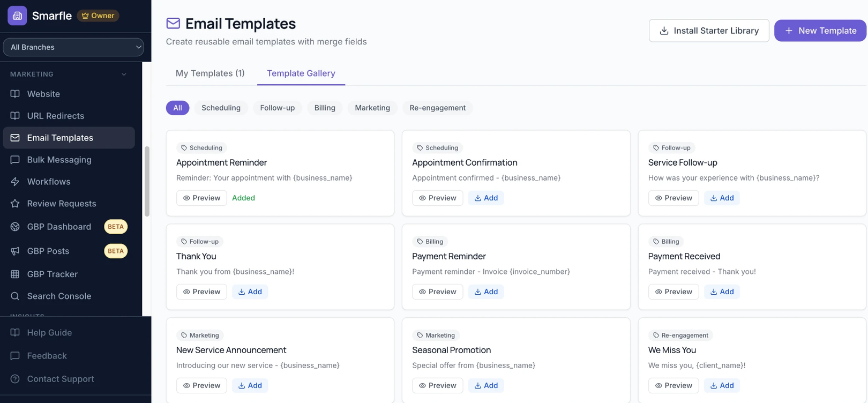
Task: Preview the Appointment Confirmation template
Action: coord(437,198)
